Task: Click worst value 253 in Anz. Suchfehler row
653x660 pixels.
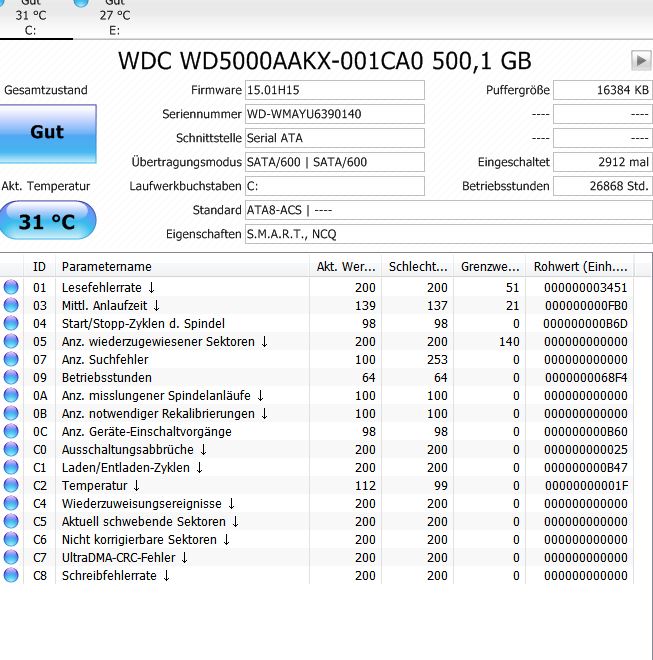Action: tap(437, 359)
